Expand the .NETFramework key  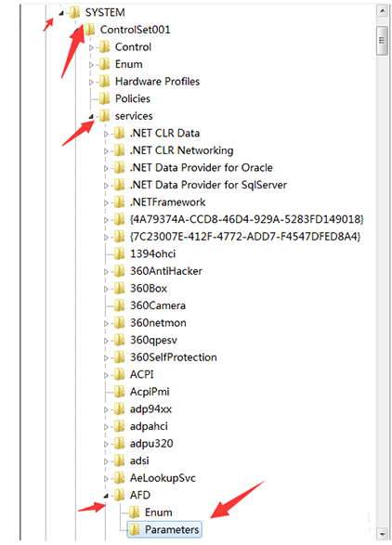coord(106,202)
